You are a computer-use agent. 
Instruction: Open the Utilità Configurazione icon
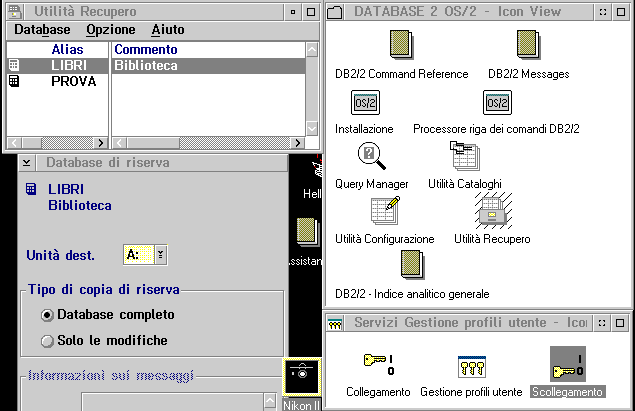coord(385,212)
